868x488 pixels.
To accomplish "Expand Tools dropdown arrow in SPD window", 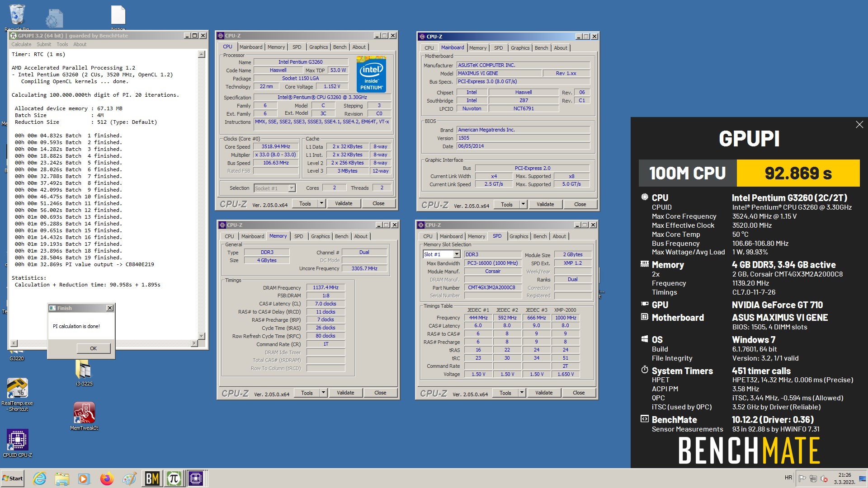I will click(x=522, y=393).
